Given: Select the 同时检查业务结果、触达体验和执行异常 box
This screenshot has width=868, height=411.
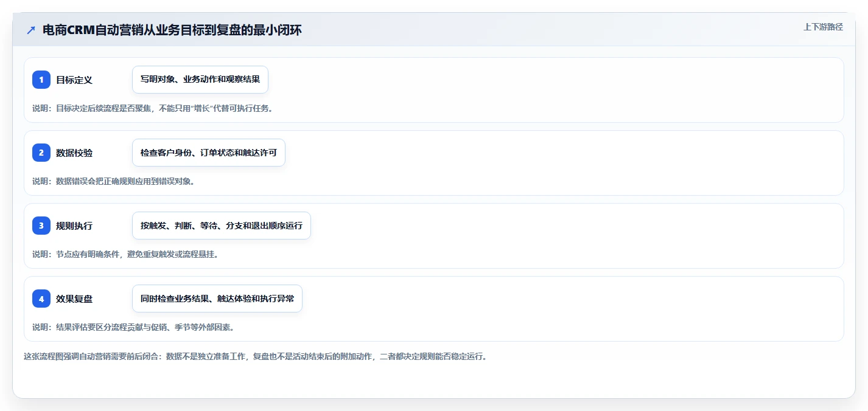Looking at the screenshot, I should pos(217,299).
